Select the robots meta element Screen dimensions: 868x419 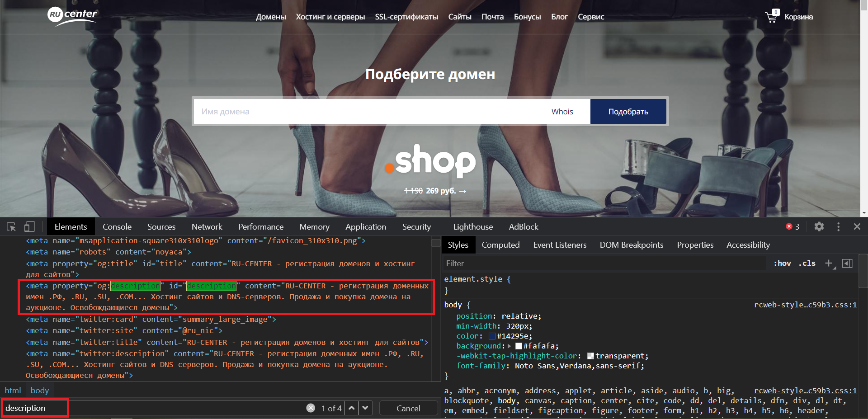coord(108,252)
